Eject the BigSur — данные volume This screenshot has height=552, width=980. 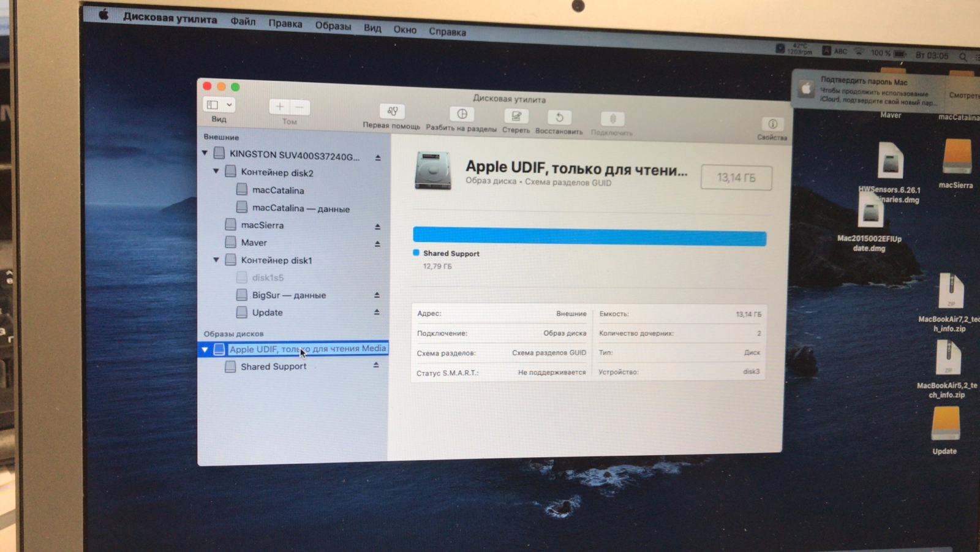[x=377, y=295]
